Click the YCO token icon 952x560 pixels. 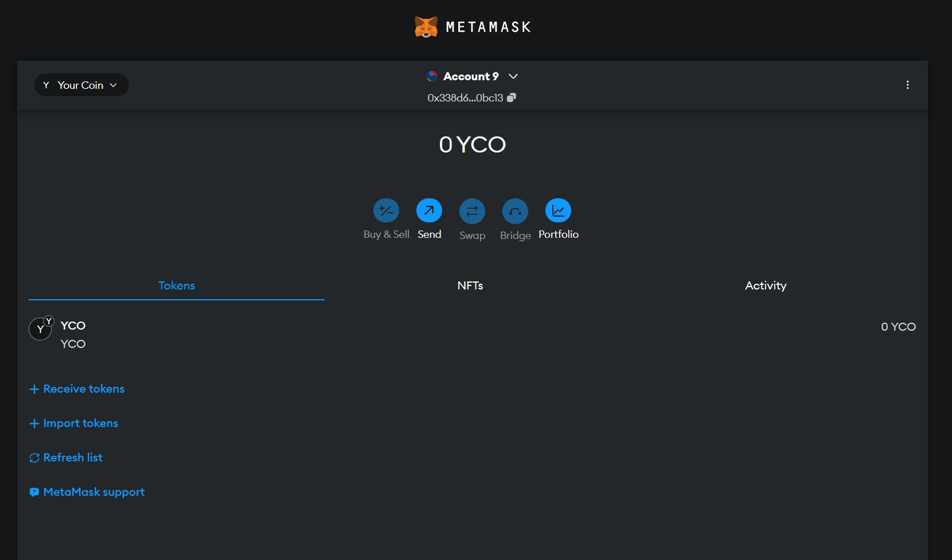[40, 329]
